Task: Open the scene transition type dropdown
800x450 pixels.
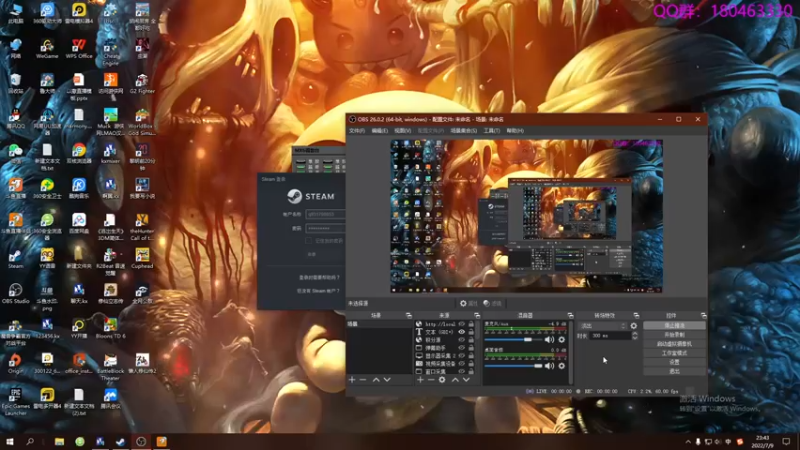Action: point(603,326)
